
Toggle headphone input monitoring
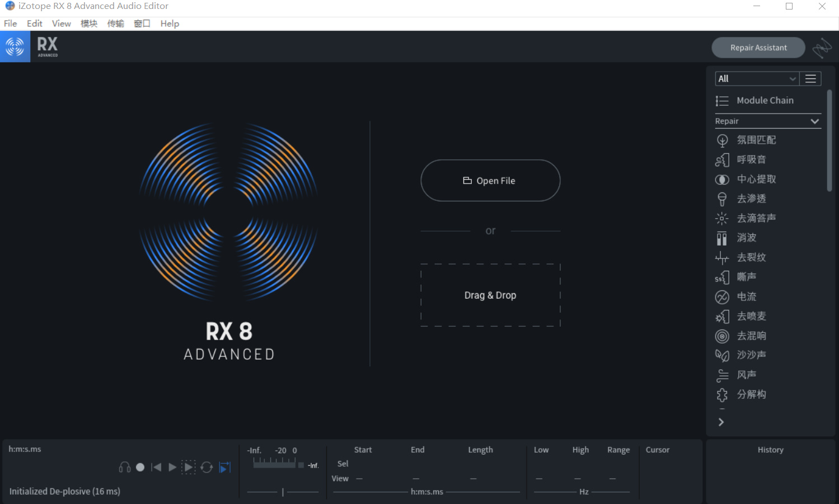pos(125,467)
